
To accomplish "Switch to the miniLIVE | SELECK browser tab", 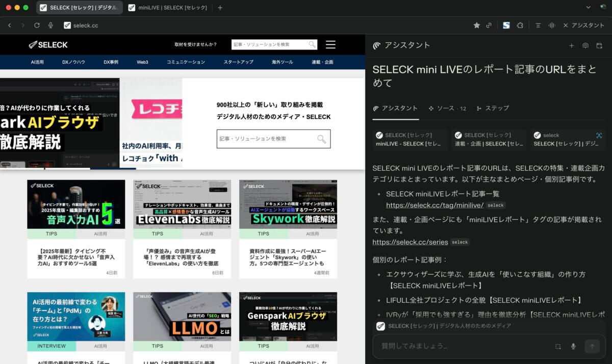I will 167,8.
